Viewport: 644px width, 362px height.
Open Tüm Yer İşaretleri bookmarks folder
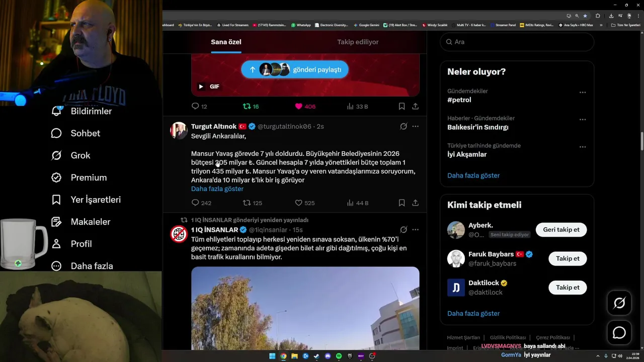click(626, 25)
